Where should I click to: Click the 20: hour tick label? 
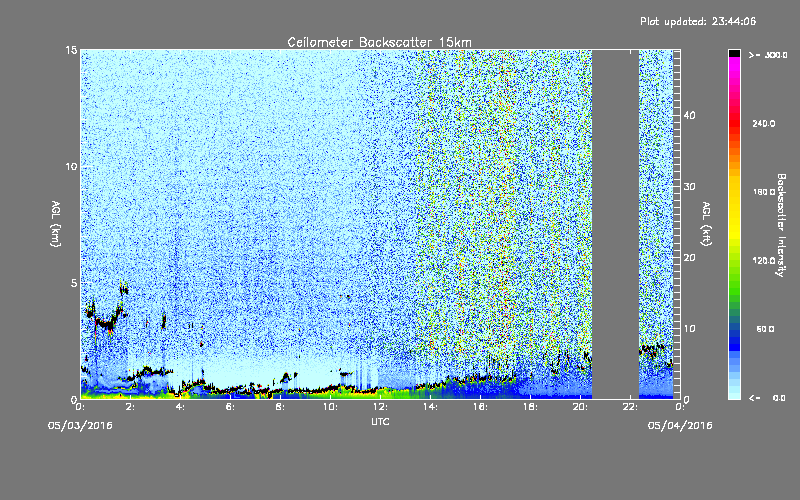[580, 407]
